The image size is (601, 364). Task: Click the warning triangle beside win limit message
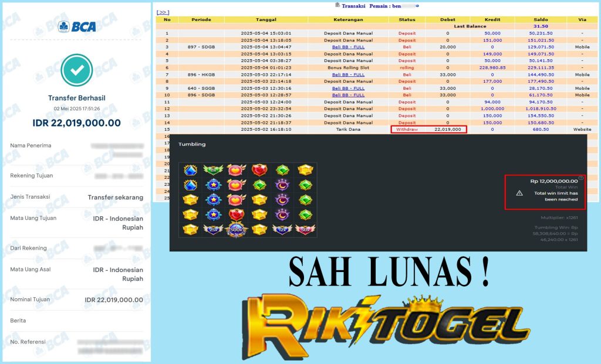pyautogui.click(x=519, y=193)
